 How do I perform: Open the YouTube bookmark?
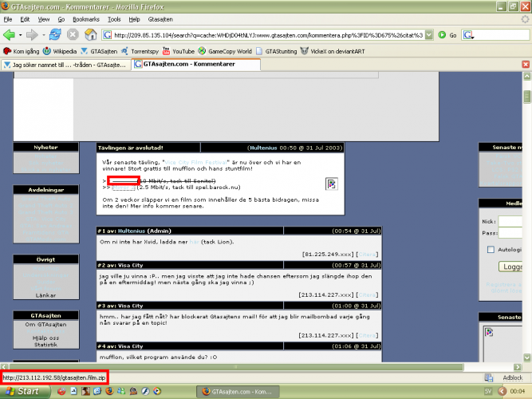[x=179, y=51]
